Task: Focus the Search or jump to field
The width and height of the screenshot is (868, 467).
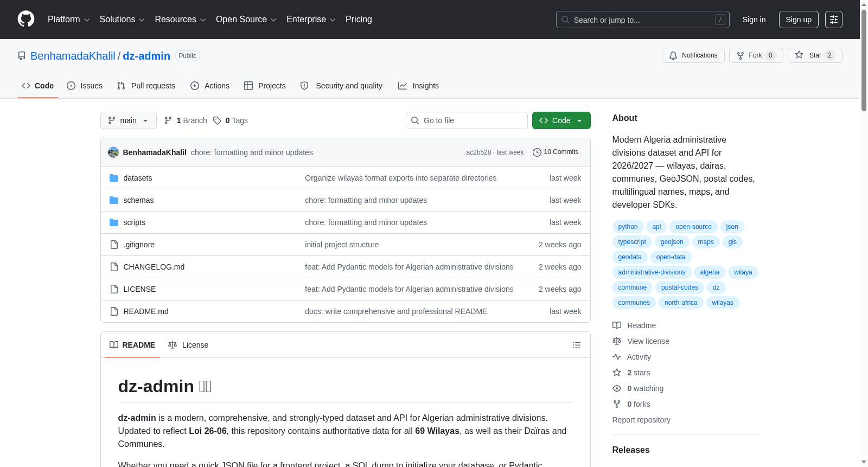Action: click(x=642, y=20)
